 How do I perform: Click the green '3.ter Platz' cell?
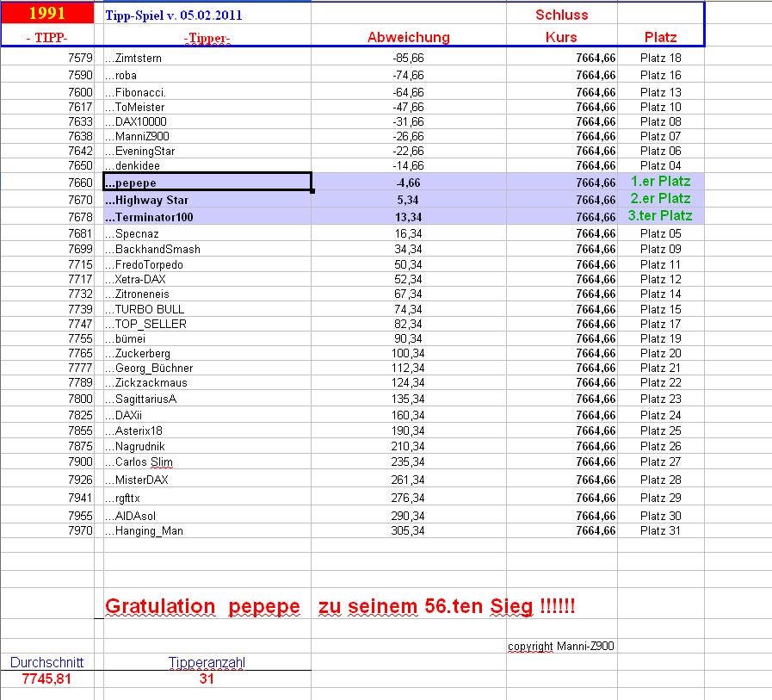point(660,216)
